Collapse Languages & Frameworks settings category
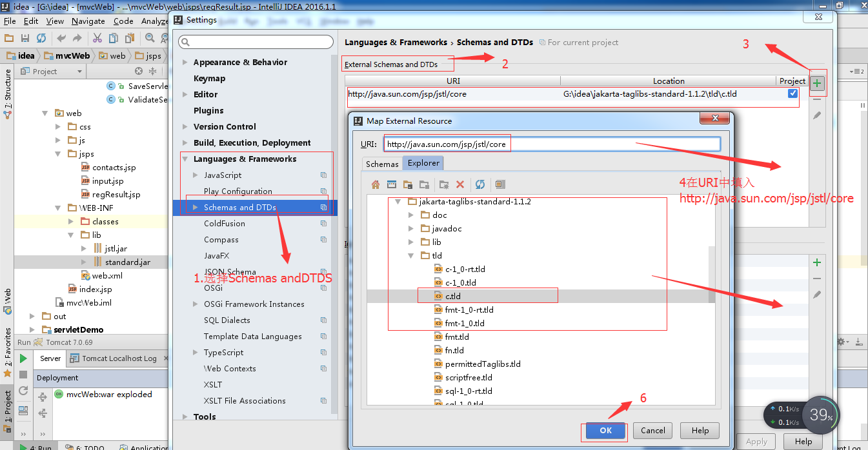868x450 pixels. pyautogui.click(x=185, y=159)
